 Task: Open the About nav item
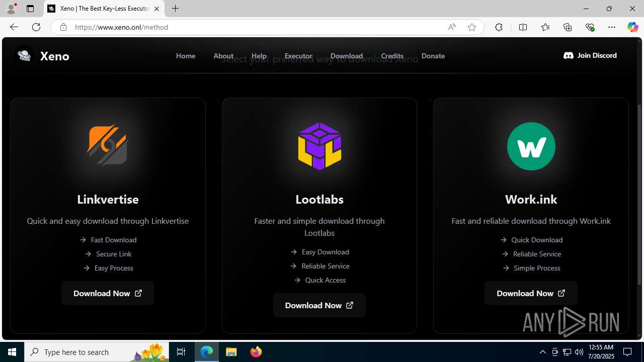[x=223, y=56]
